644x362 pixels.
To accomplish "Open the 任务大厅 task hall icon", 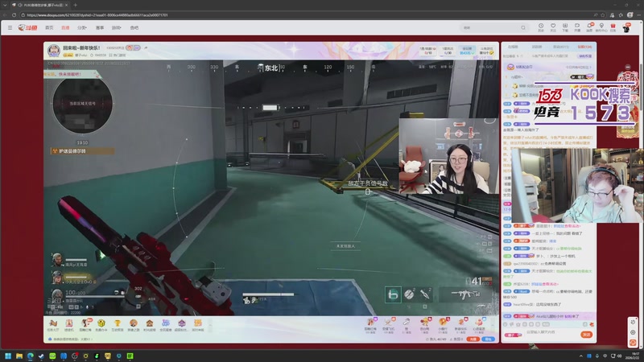I will point(53,325).
